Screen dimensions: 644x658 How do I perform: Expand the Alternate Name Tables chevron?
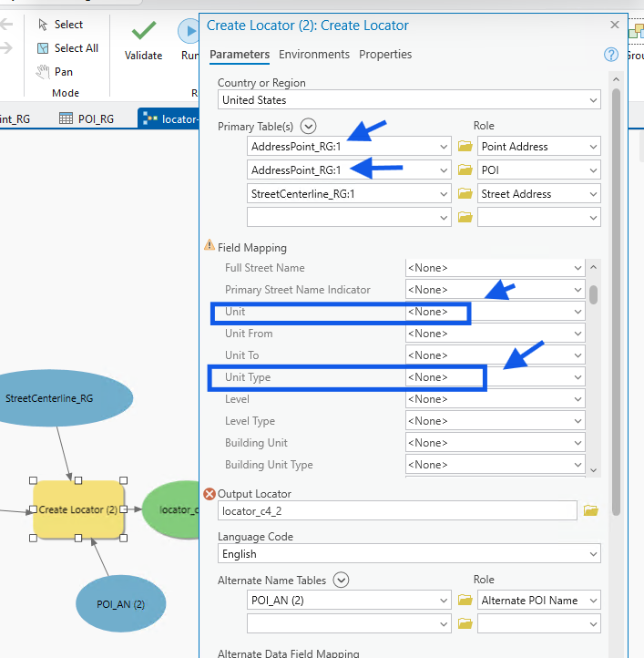click(x=341, y=580)
